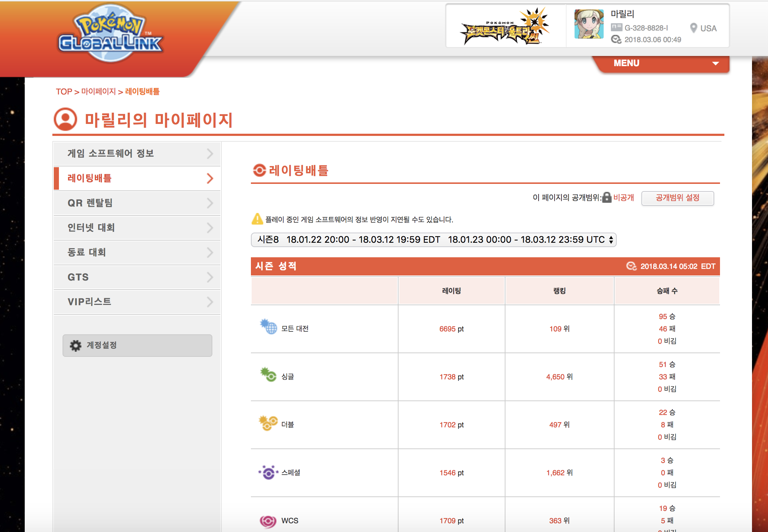Click the 95 승 win count

(x=667, y=317)
